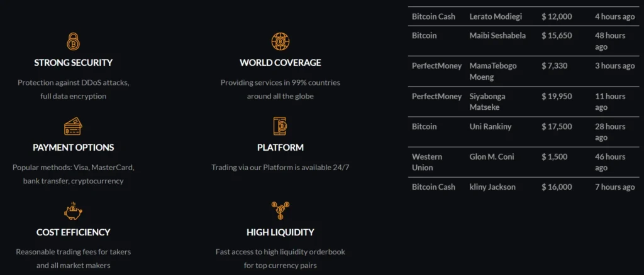Click the globe World Coverage icon

pyautogui.click(x=280, y=42)
